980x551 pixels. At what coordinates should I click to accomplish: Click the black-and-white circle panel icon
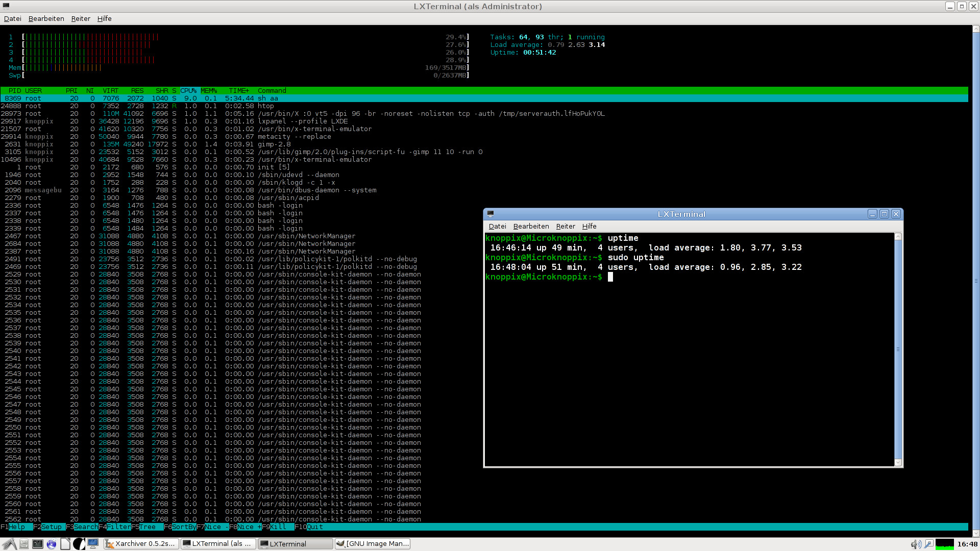click(x=79, y=544)
